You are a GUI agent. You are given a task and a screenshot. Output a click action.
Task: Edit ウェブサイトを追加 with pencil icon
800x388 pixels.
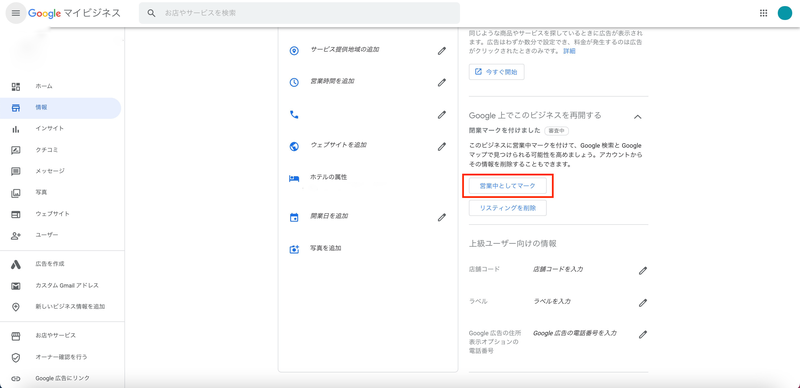pyautogui.click(x=442, y=147)
